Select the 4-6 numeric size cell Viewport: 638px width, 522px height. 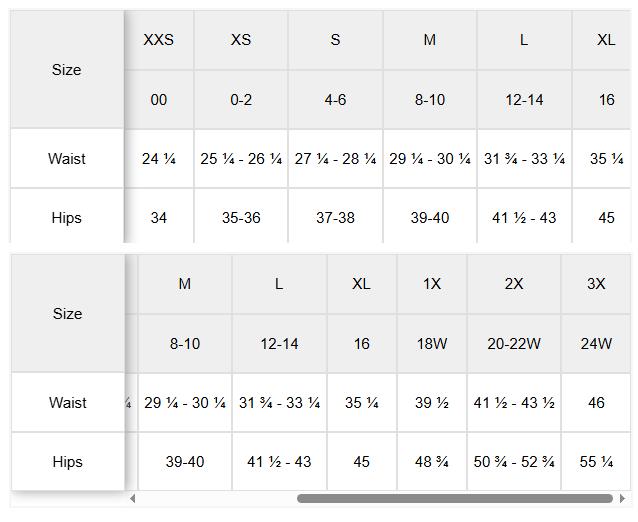pyautogui.click(x=335, y=99)
